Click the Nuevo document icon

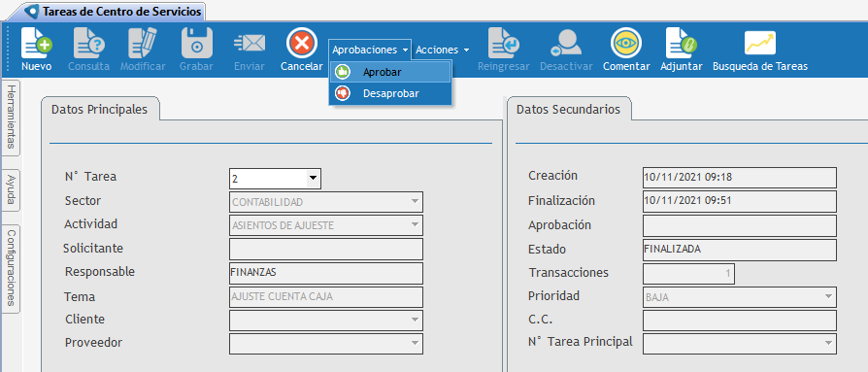37,43
